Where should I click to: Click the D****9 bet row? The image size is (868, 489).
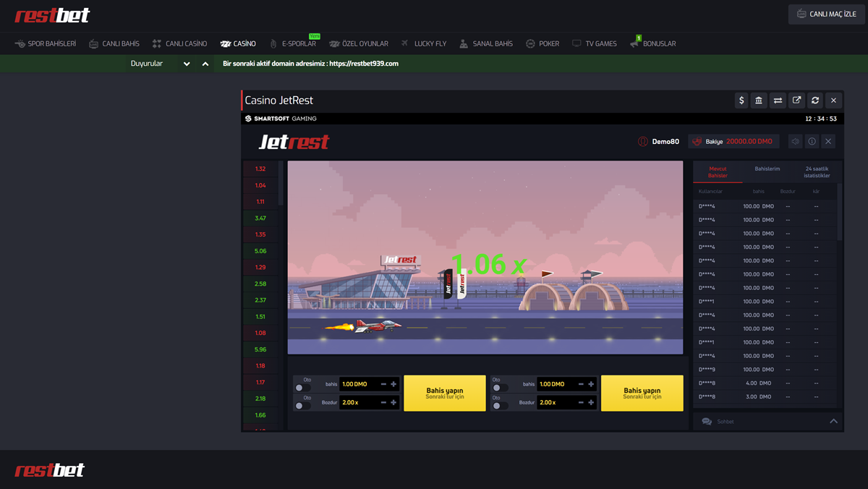765,370
